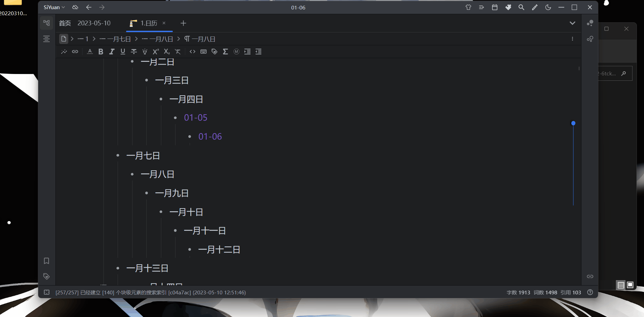644x317 pixels.
Task: Expand the document dropdown near the tabs
Action: (572, 23)
